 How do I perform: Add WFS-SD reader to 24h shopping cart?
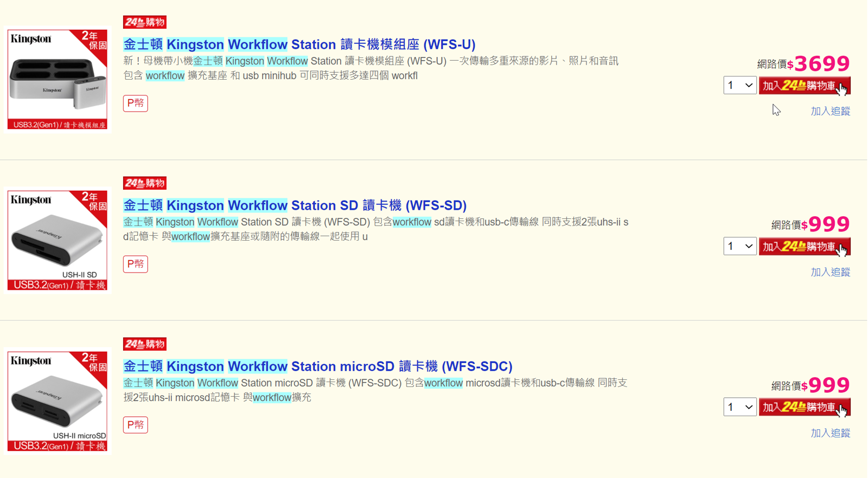[x=804, y=247]
